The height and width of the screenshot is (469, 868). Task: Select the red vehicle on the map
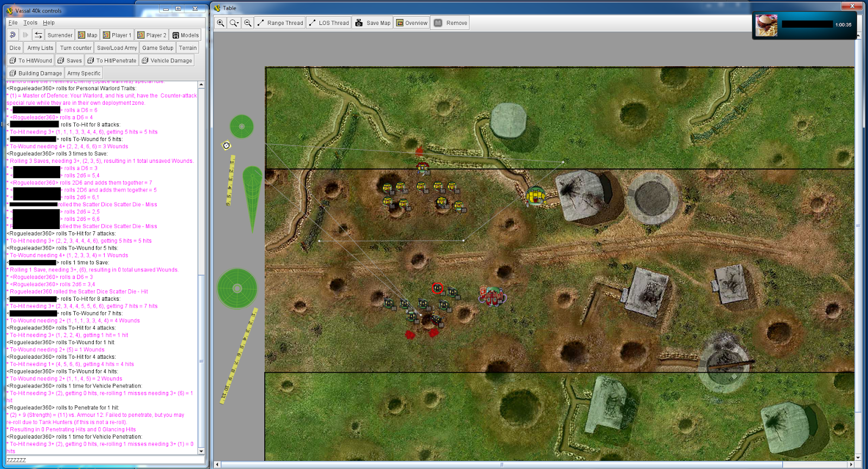coord(492,296)
